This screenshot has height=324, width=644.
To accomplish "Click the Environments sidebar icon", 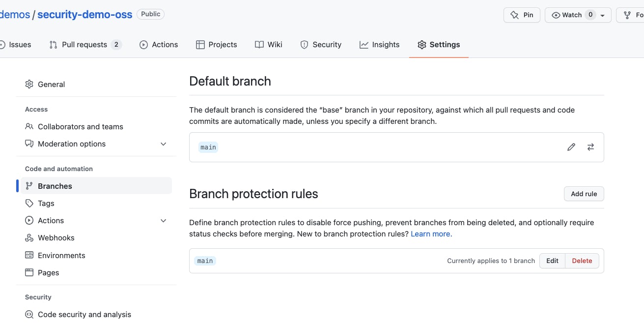I will point(29,255).
